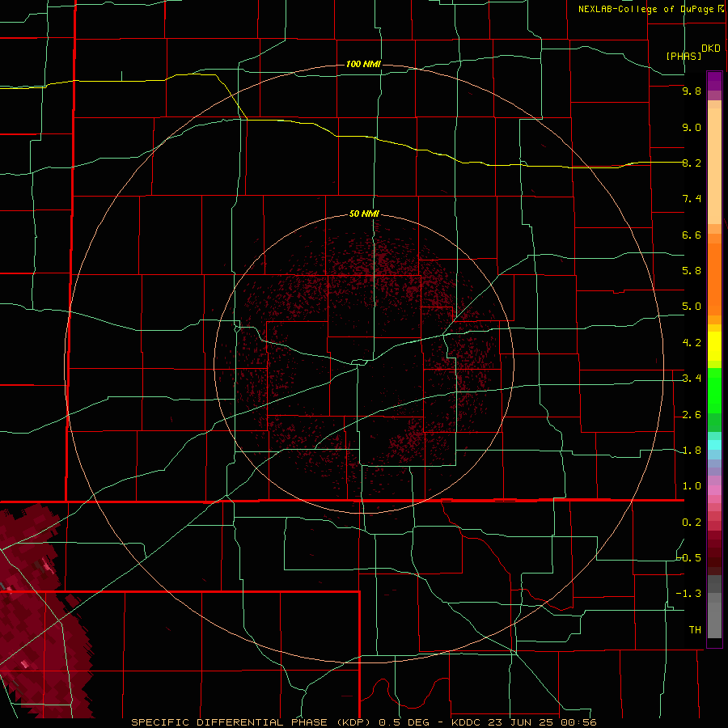The width and height of the screenshot is (728, 728).
Task: Click the 7.4 scale value
Action: [x=692, y=199]
